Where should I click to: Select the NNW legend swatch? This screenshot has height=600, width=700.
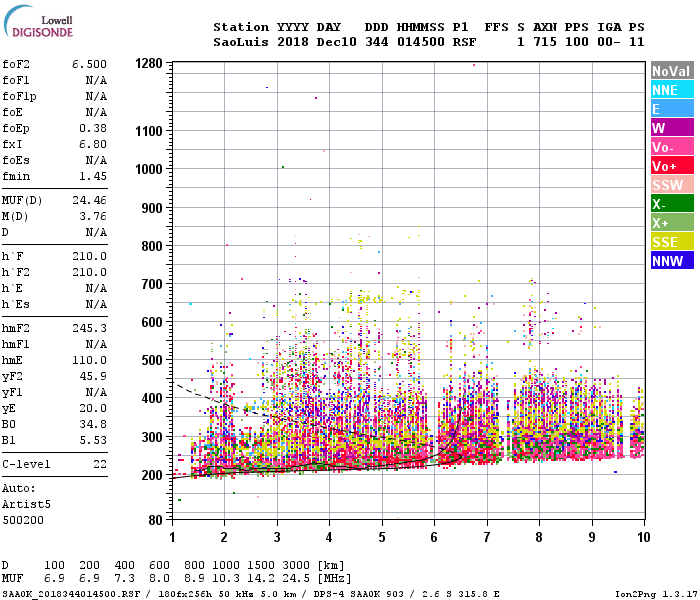pyautogui.click(x=672, y=261)
